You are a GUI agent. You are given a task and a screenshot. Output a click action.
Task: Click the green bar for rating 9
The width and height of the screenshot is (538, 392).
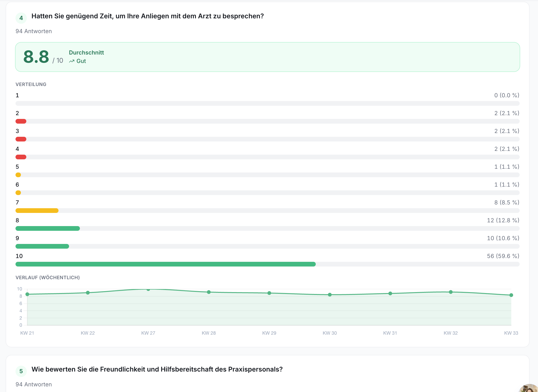(x=42, y=246)
